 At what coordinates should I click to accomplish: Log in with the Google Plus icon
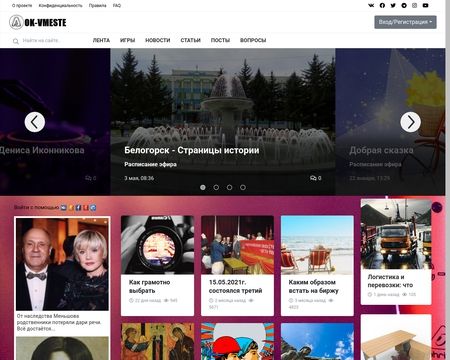coord(86,208)
